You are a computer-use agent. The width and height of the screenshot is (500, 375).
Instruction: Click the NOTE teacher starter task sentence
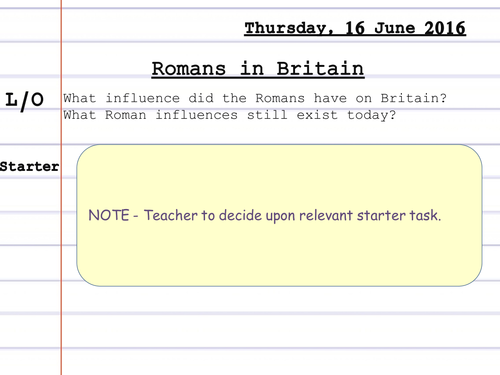point(265,215)
